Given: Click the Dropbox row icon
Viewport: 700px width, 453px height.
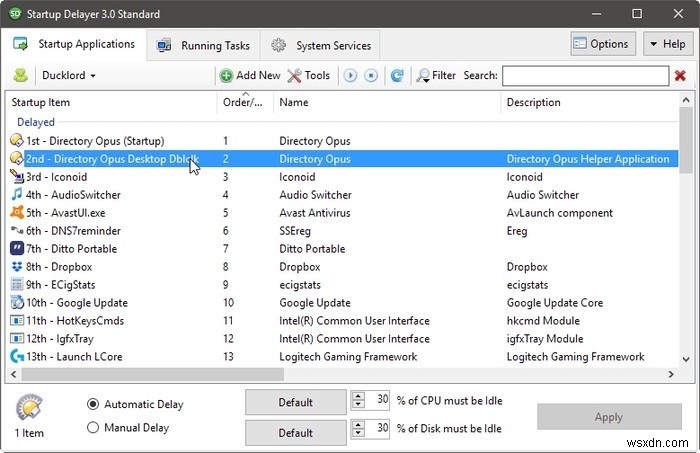Looking at the screenshot, I should (17, 266).
